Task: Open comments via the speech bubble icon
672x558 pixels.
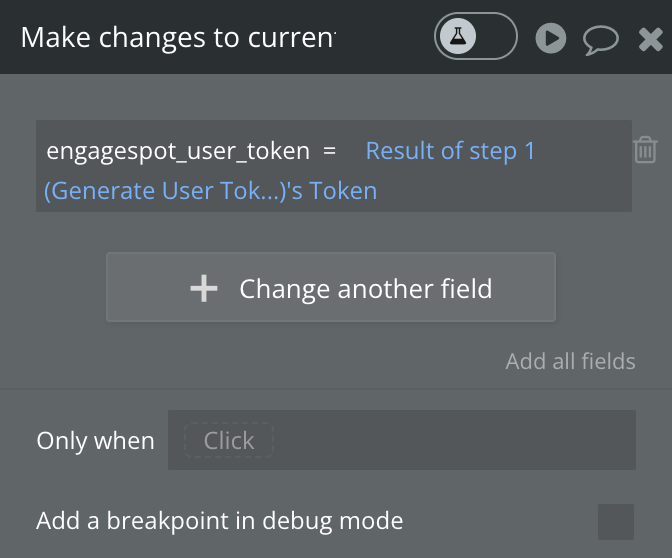Action: click(x=601, y=40)
